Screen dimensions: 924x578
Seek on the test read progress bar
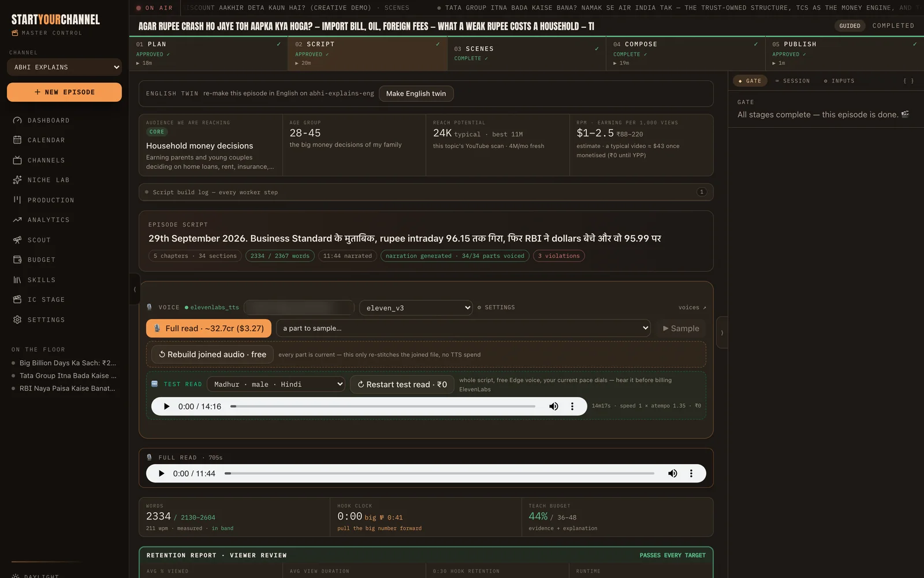(x=383, y=406)
